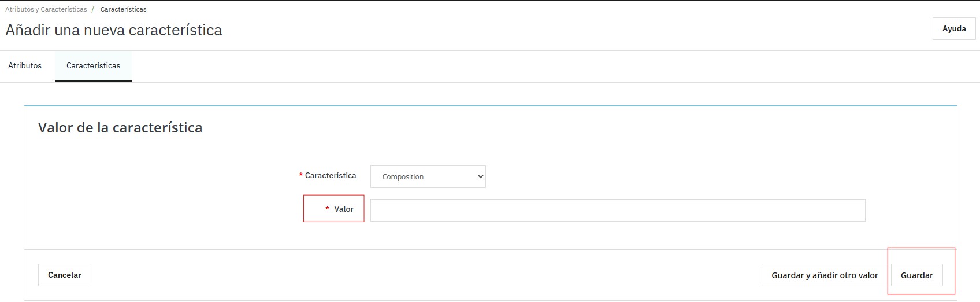Click the Característica field label

[x=331, y=175]
